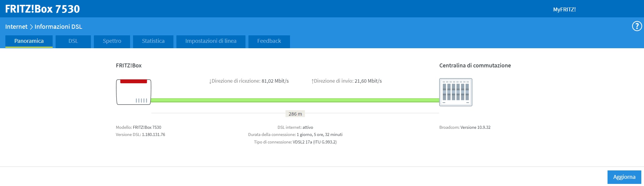Screen dimensions: 644x186
Task: Click the Internet breadcrumb link
Action: click(16, 27)
